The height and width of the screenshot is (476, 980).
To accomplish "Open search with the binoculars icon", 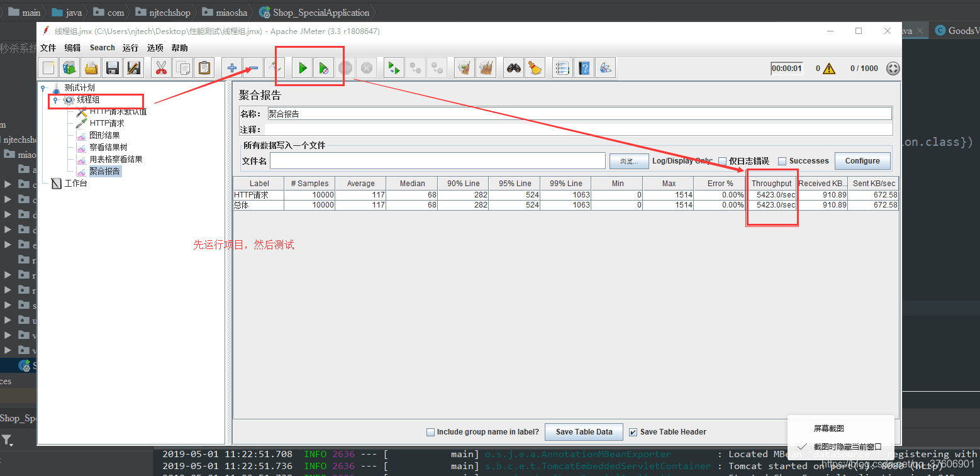I will (514, 68).
